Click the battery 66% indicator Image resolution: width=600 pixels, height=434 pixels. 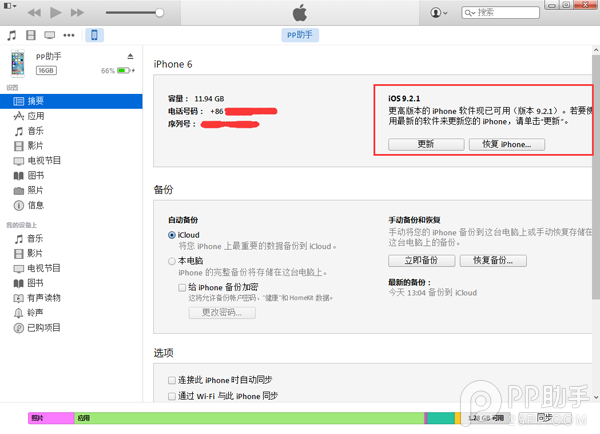118,71
